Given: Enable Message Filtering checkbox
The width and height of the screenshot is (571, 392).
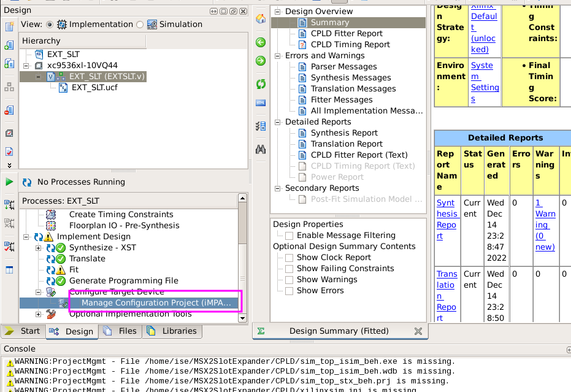Looking at the screenshot, I should [289, 236].
